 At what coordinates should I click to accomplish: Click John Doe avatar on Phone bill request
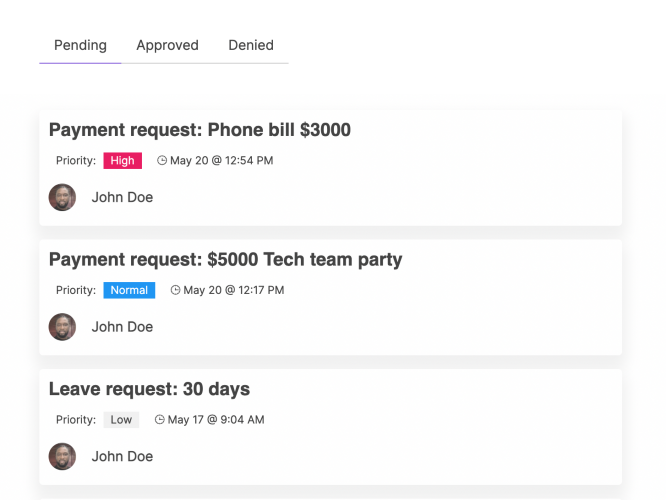62,197
